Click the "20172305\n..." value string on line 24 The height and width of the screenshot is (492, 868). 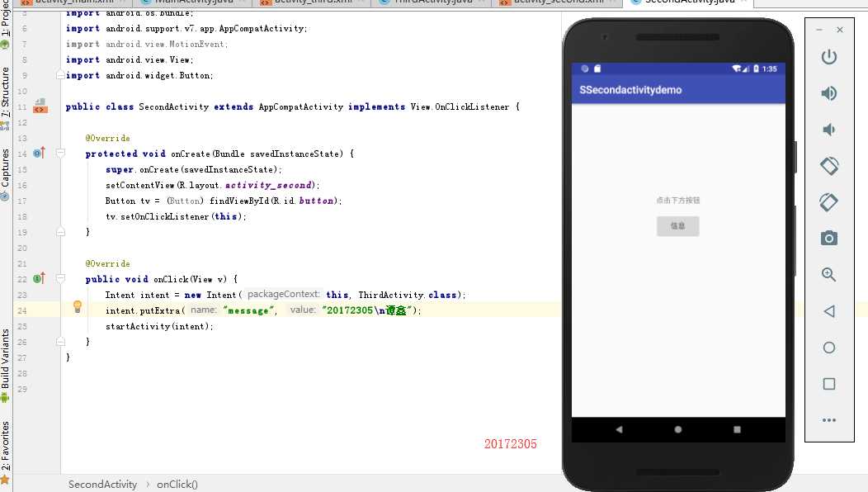tap(367, 310)
